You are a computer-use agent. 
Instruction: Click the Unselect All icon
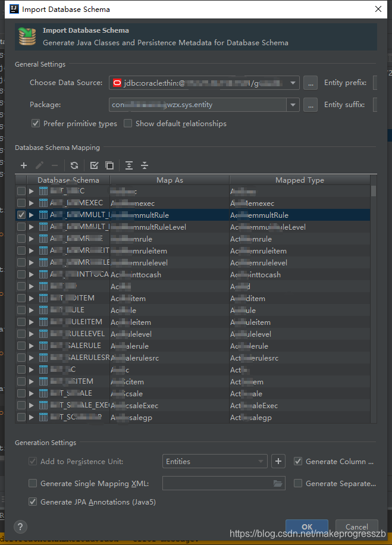click(109, 165)
